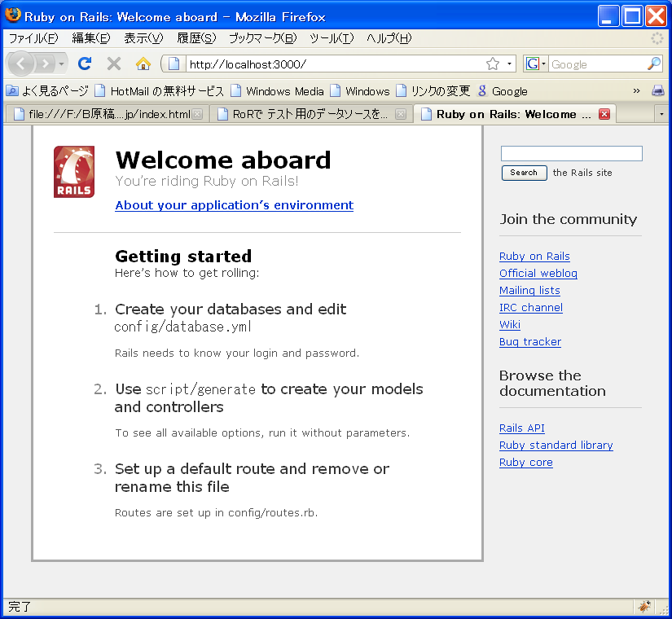This screenshot has height=619, width=672.
Task: Open the 表示(V) menu
Action: (x=143, y=38)
